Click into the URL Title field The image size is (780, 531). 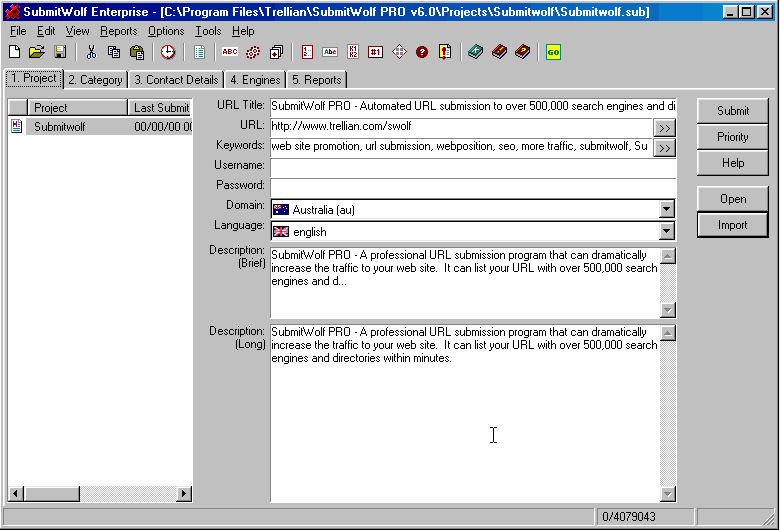[x=473, y=106]
